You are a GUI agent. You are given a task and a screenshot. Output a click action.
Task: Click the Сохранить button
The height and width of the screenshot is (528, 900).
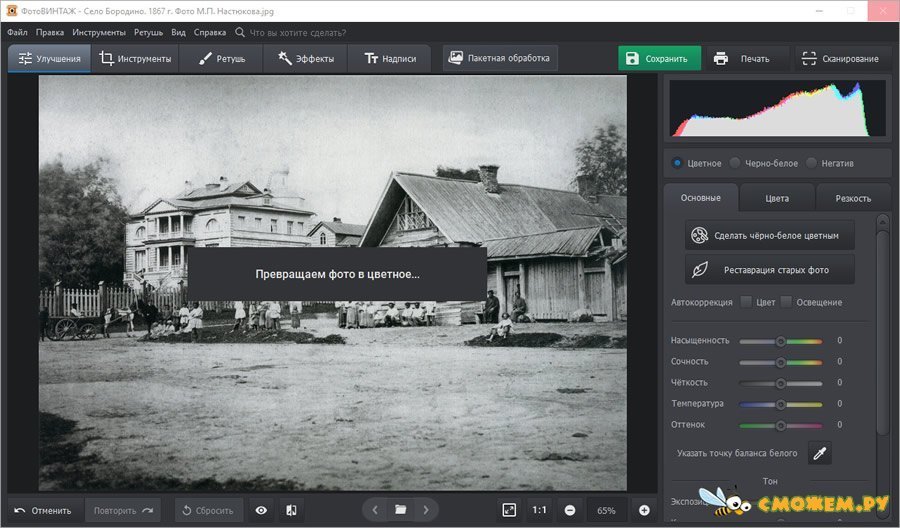pyautogui.click(x=658, y=59)
